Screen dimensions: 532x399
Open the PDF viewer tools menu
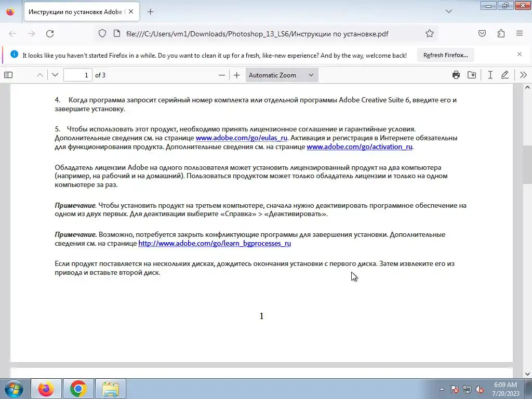coord(523,75)
